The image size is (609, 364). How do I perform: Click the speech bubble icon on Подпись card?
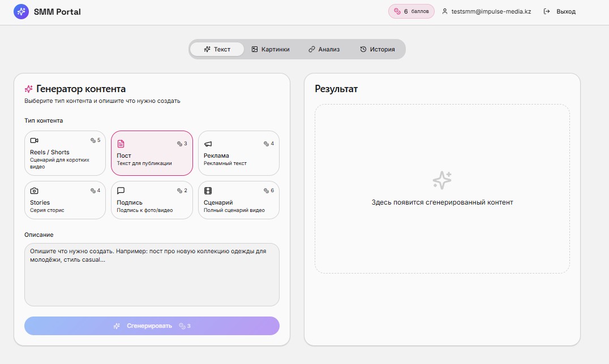tap(120, 190)
